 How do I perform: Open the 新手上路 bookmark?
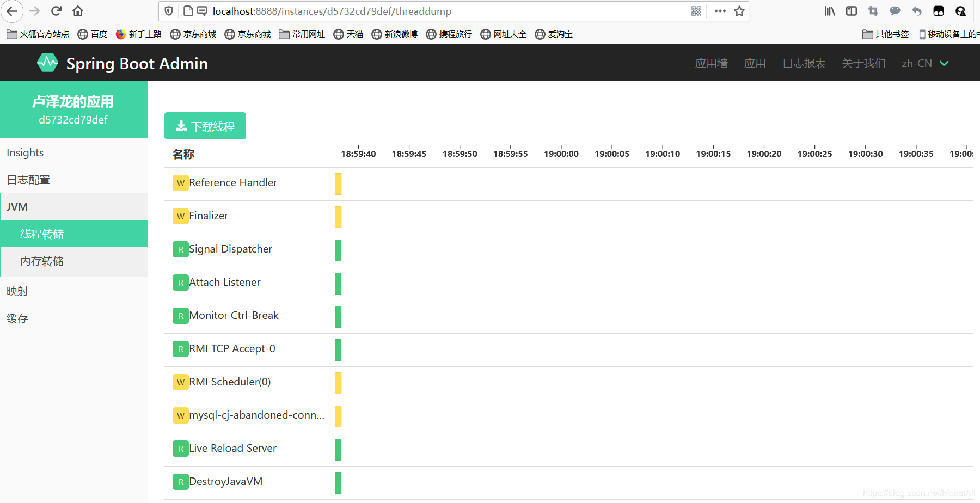point(139,34)
